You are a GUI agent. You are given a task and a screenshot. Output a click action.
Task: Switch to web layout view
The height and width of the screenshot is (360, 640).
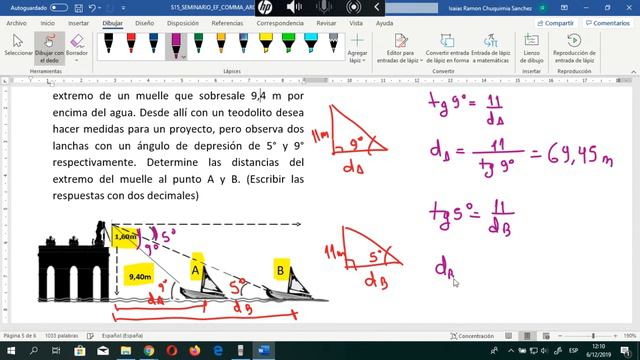tap(546, 336)
